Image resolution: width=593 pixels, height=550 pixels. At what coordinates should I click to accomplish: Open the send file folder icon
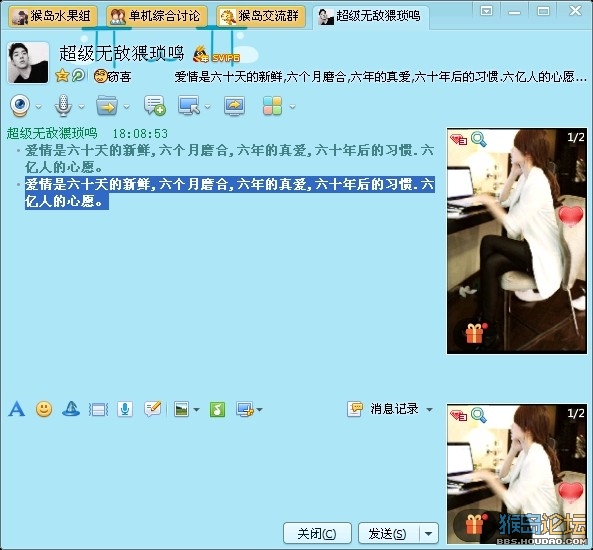coord(107,106)
